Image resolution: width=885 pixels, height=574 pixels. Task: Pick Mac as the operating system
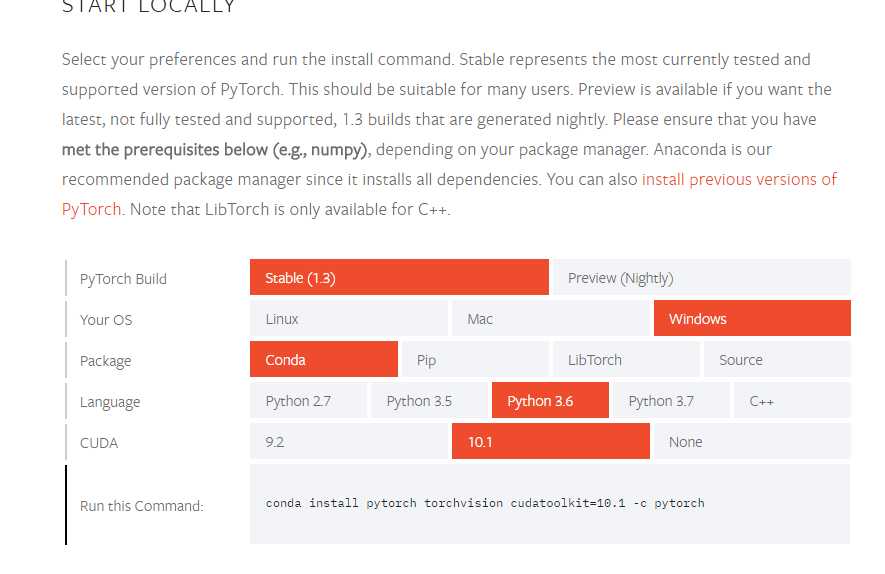tap(551, 318)
